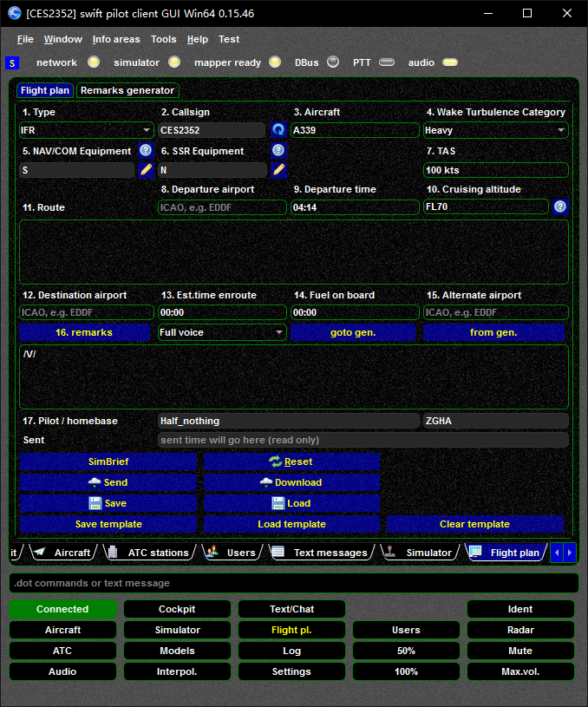The image size is (588, 707).
Task: Click the callsign refresh icon
Action: click(x=278, y=130)
